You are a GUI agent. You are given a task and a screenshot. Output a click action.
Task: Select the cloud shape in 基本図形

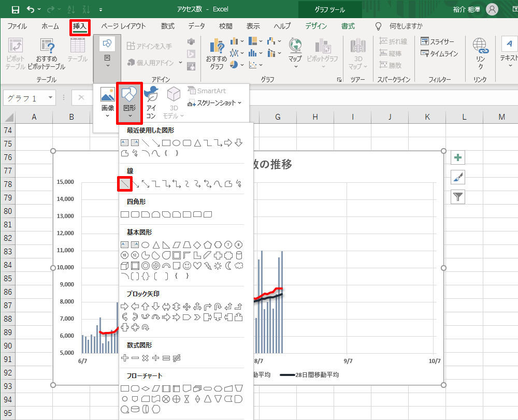[x=239, y=266]
